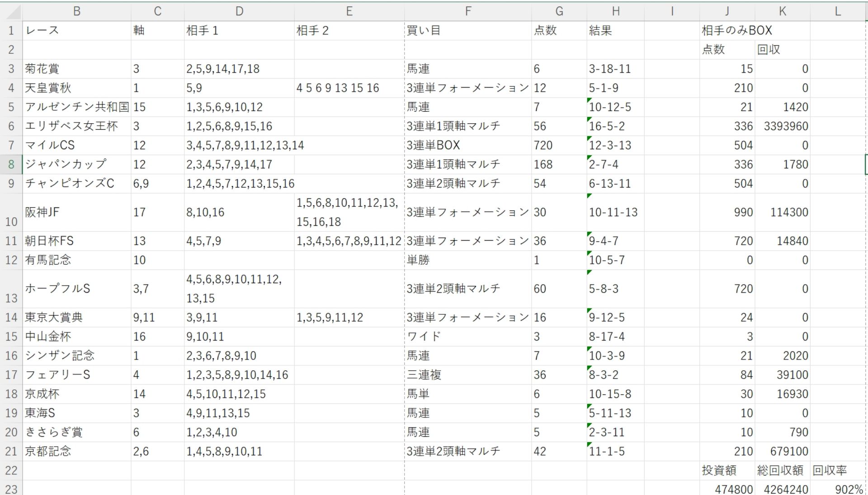
Task: Click cell with total return 4264240
Action: coord(786,489)
